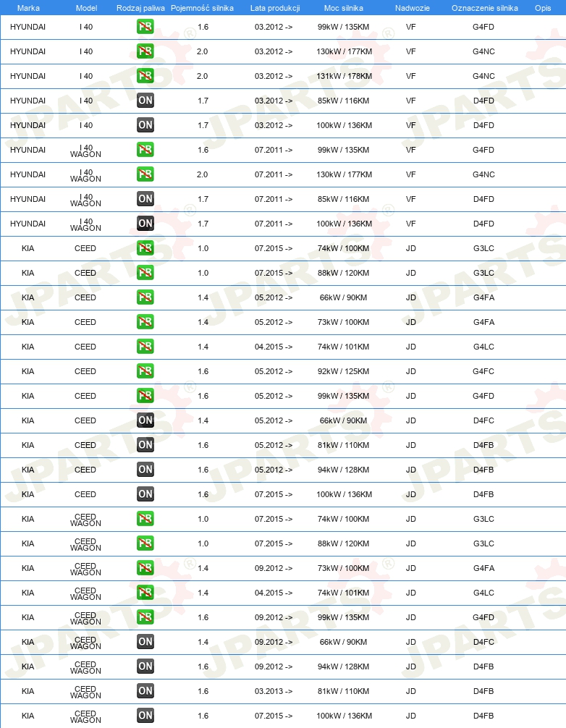Click petrol icon for Ceed Wagon 99kW/135KM

[x=145, y=617]
